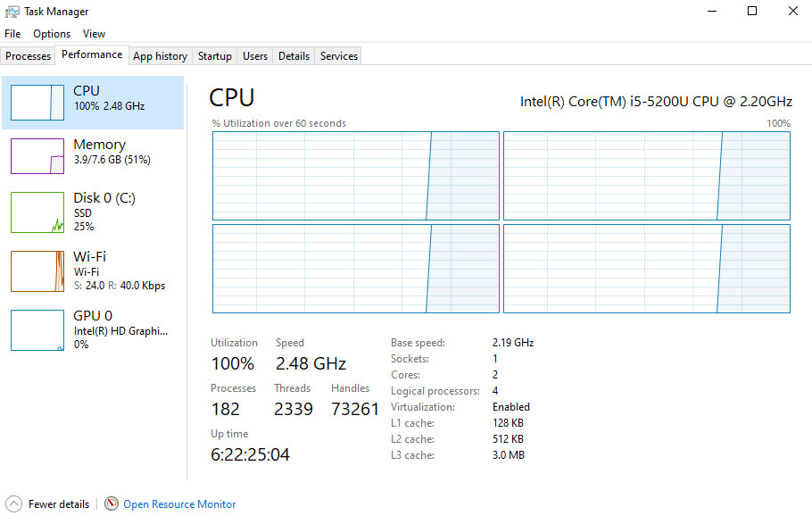Click the L1 cache 128 KB value

[x=508, y=423]
